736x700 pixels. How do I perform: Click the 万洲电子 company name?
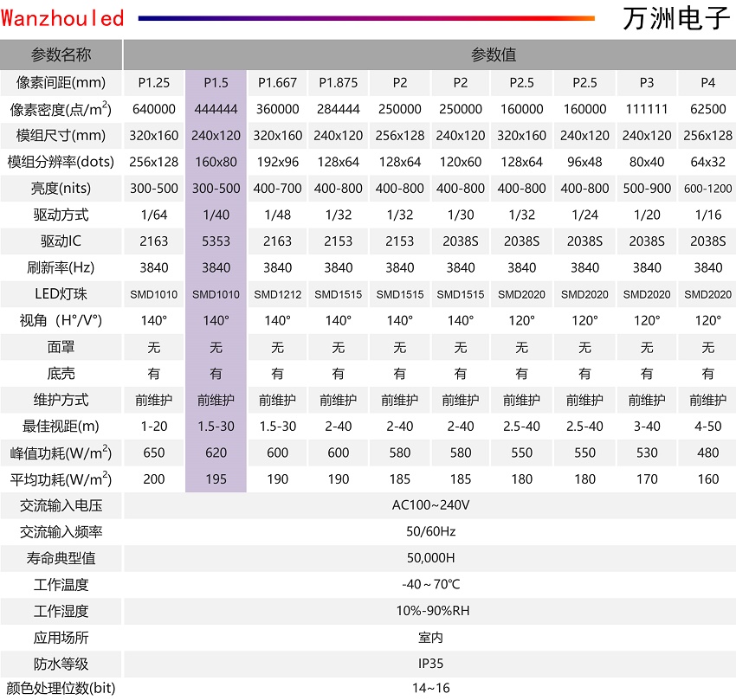[676, 18]
